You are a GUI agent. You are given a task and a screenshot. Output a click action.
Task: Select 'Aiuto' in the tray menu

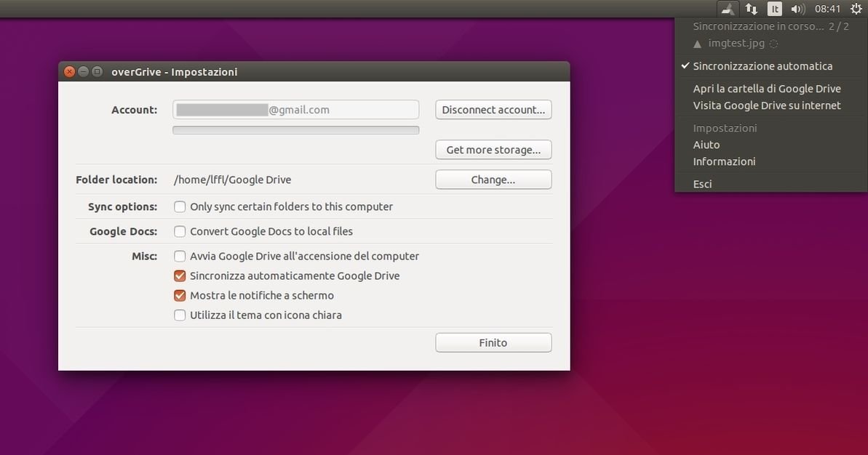click(771, 145)
